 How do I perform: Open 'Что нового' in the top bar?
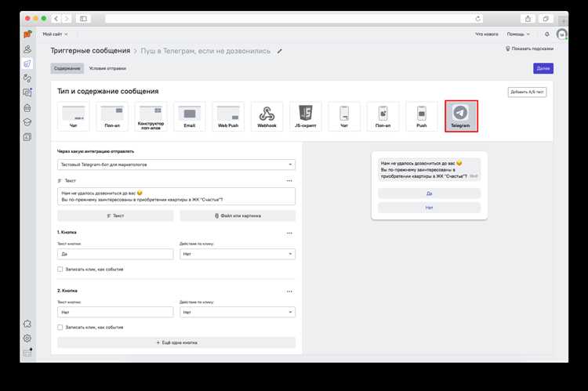[487, 34]
